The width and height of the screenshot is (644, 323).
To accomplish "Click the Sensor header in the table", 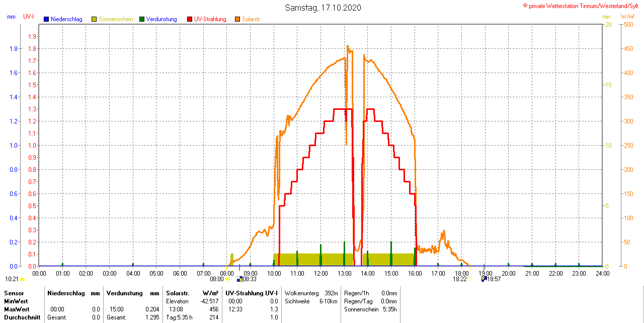I will coord(14,293).
